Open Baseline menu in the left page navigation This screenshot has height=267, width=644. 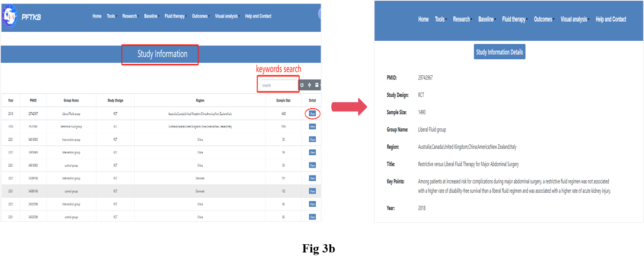(x=151, y=16)
